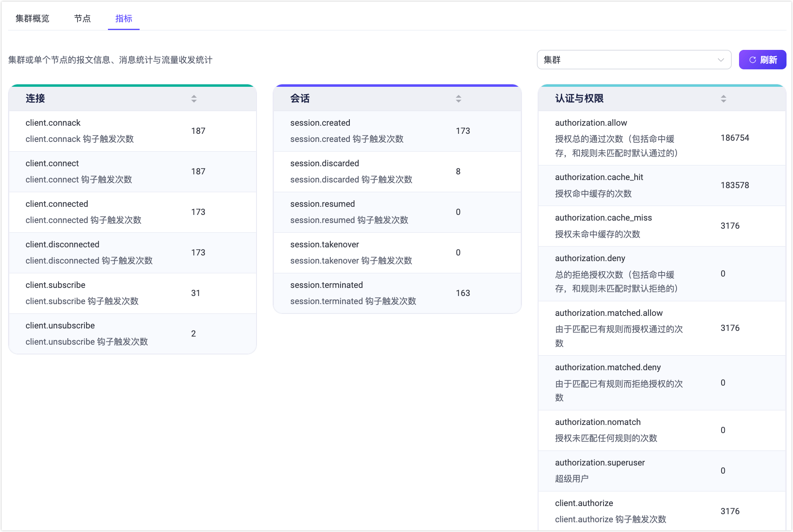Click the chevron arrow in 集群 dropdown
The height and width of the screenshot is (532, 793).
tap(721, 60)
